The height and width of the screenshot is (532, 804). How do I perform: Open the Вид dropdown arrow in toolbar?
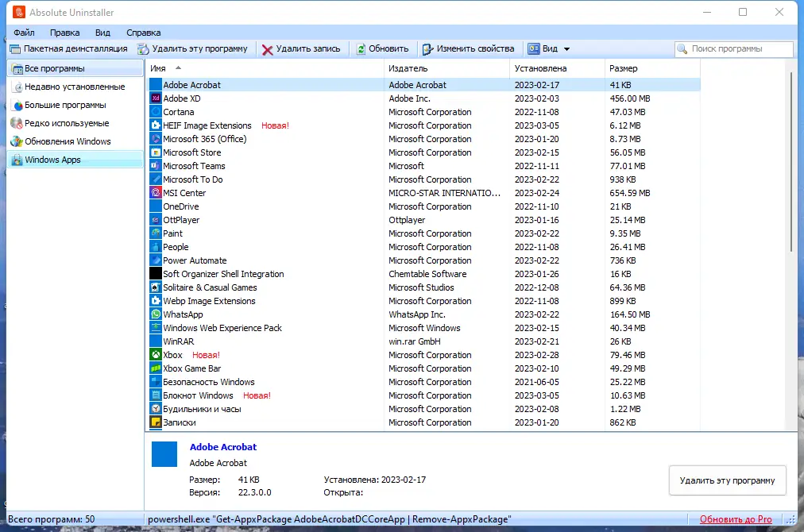coord(566,49)
